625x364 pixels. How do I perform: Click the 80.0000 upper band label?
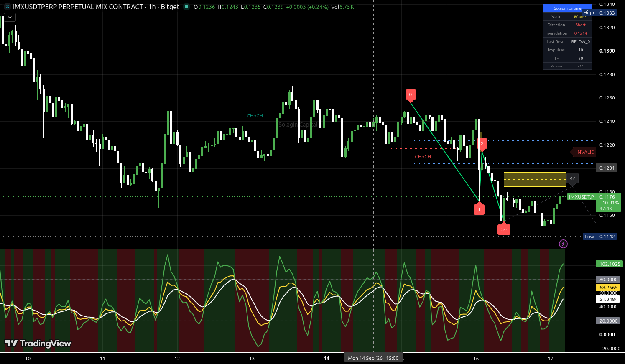click(608, 280)
